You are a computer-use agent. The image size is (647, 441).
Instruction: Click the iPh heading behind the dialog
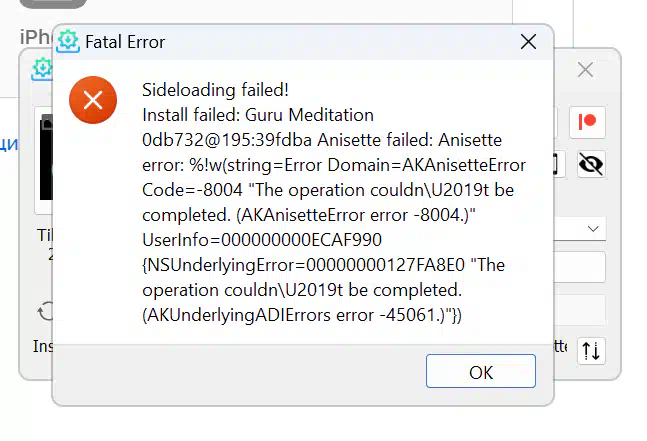35,37
